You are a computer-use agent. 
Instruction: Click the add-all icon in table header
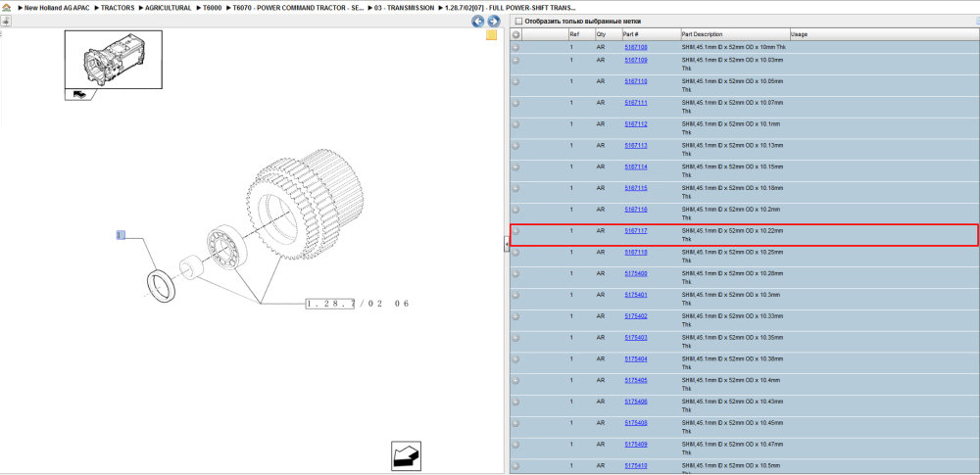coord(515,34)
